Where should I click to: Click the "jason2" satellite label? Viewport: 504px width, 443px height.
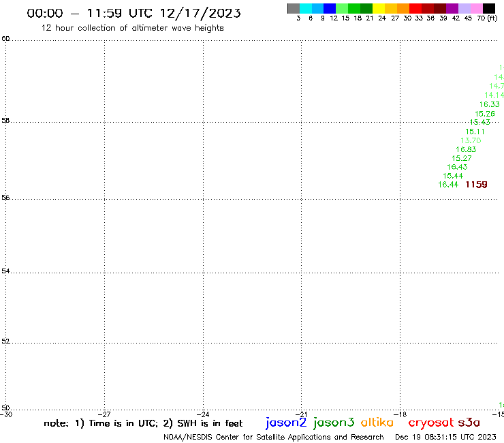286,423
